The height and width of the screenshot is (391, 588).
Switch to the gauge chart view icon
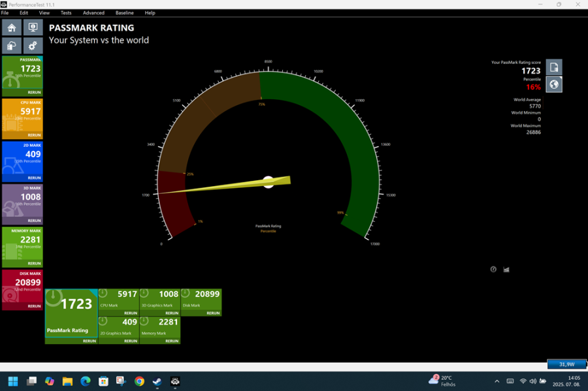click(493, 269)
